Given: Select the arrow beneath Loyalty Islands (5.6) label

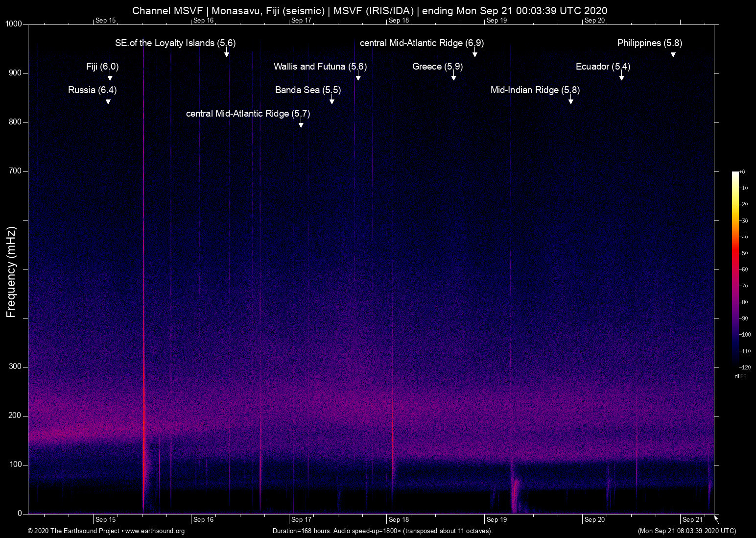Looking at the screenshot, I should (x=227, y=53).
